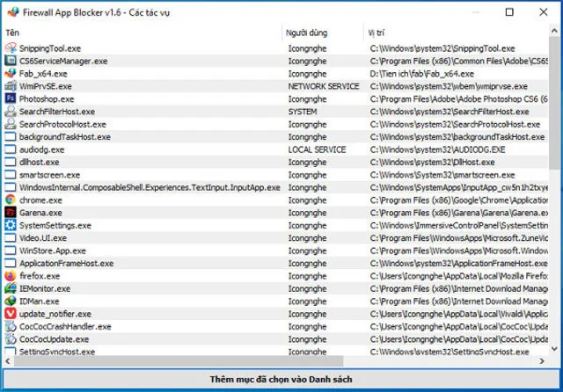This screenshot has height=392, width=563.
Task: Select the SystemSettings.exe gear icon
Action: [x=11, y=225]
